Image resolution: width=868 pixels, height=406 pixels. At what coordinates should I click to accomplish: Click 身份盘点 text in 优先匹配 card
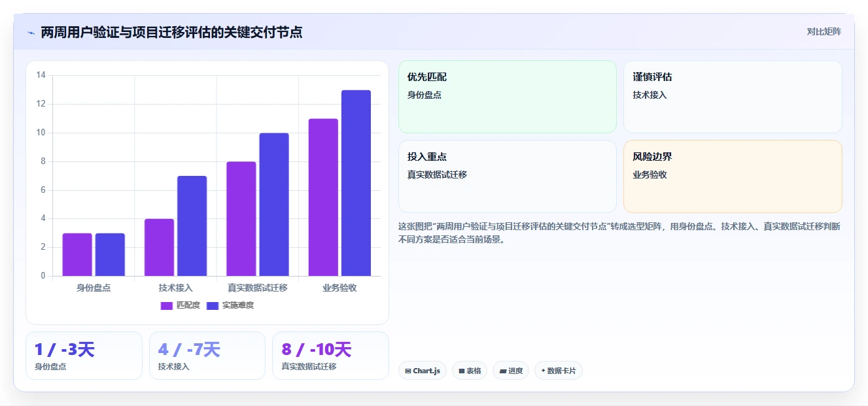tap(425, 95)
